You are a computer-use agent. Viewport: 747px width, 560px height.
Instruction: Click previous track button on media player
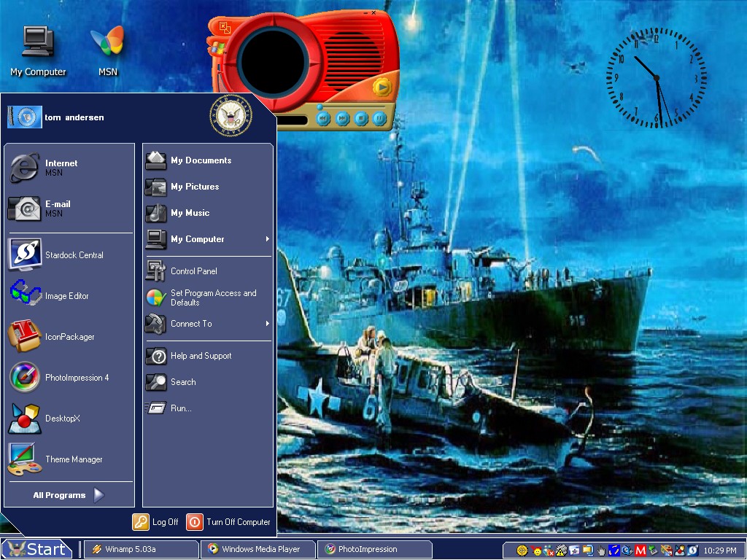click(323, 117)
